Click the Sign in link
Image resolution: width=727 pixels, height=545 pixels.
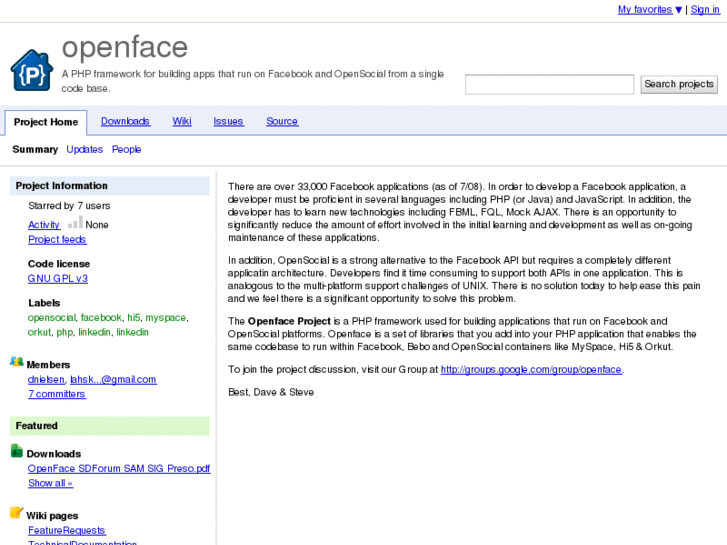click(x=705, y=9)
